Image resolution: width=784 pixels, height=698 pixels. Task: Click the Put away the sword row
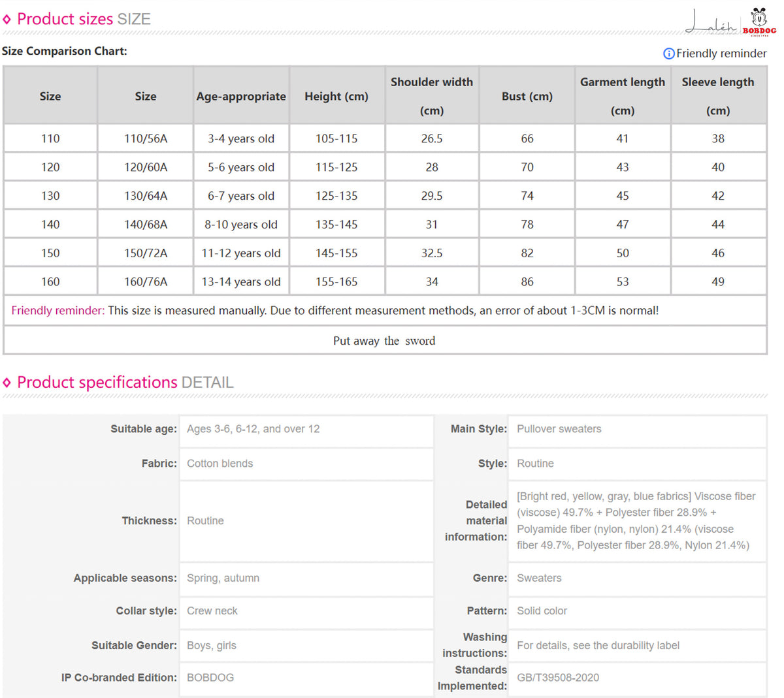click(385, 341)
